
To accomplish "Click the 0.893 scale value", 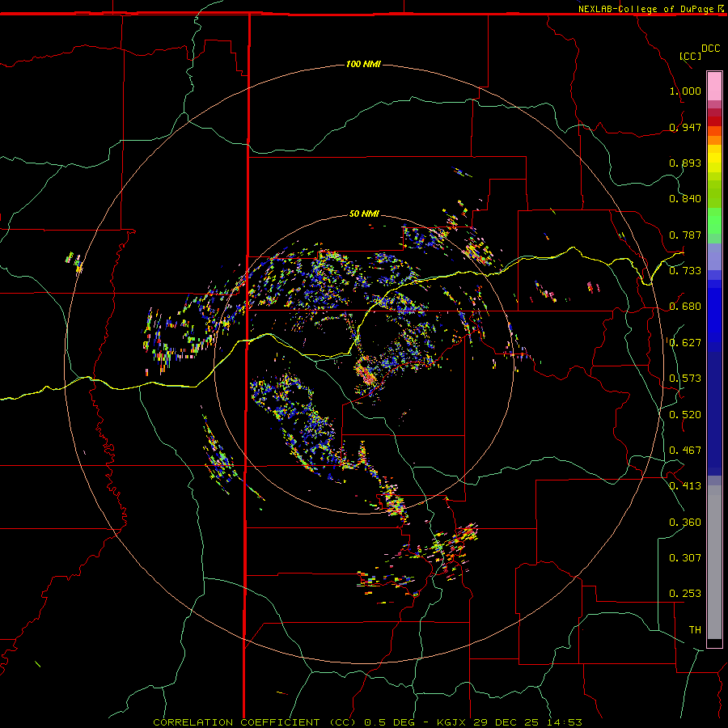I will [x=685, y=163].
